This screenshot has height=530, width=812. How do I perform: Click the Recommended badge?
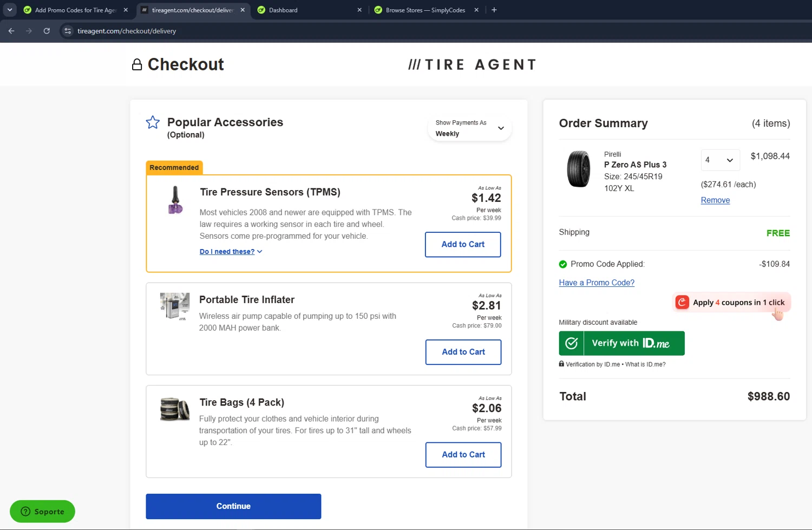click(x=174, y=167)
